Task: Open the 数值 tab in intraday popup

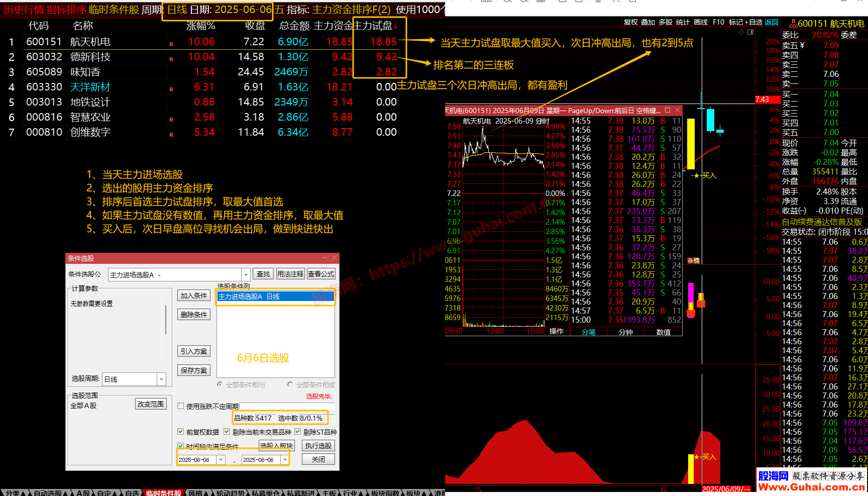Action: (x=663, y=332)
